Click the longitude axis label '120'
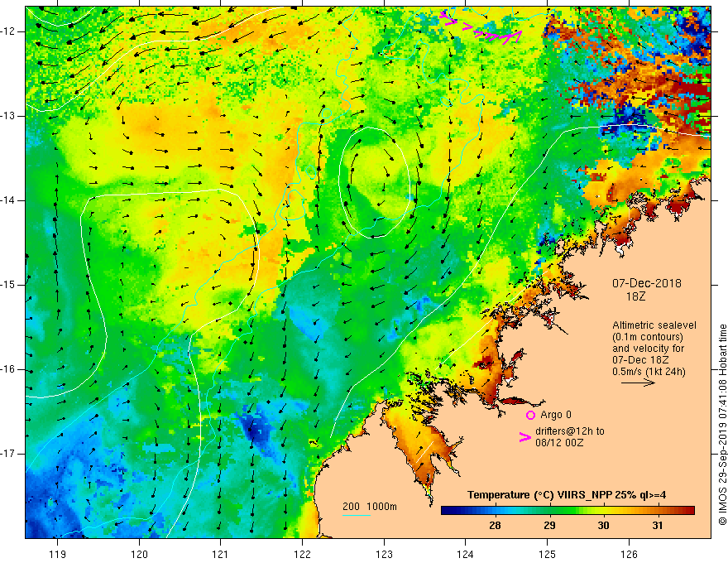 coord(139,554)
